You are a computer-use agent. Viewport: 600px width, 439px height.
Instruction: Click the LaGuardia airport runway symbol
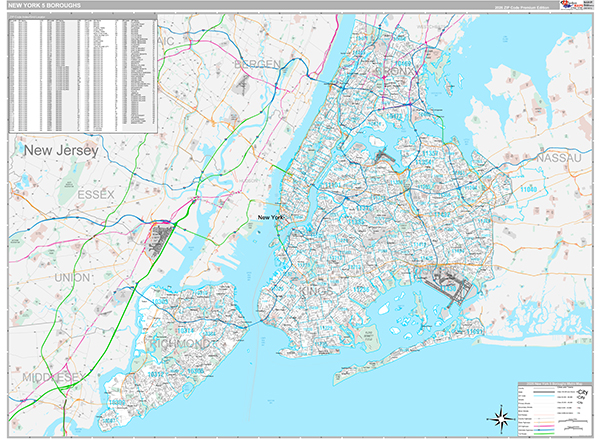[x=384, y=157]
